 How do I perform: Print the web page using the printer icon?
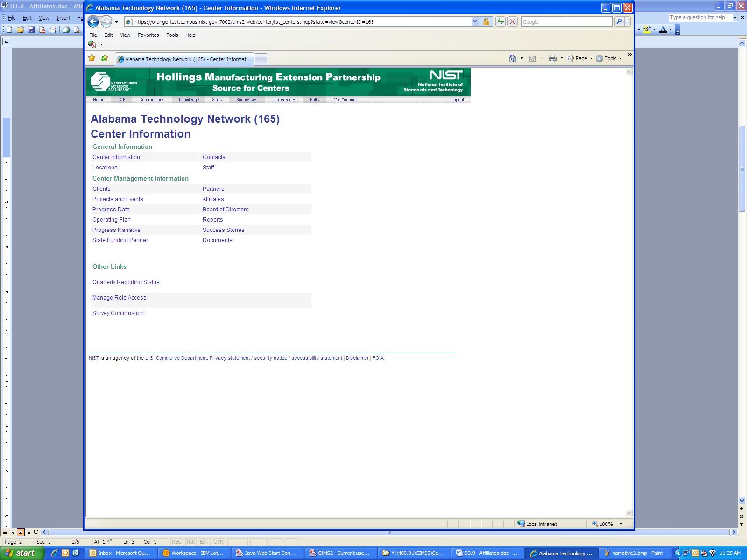click(x=553, y=58)
